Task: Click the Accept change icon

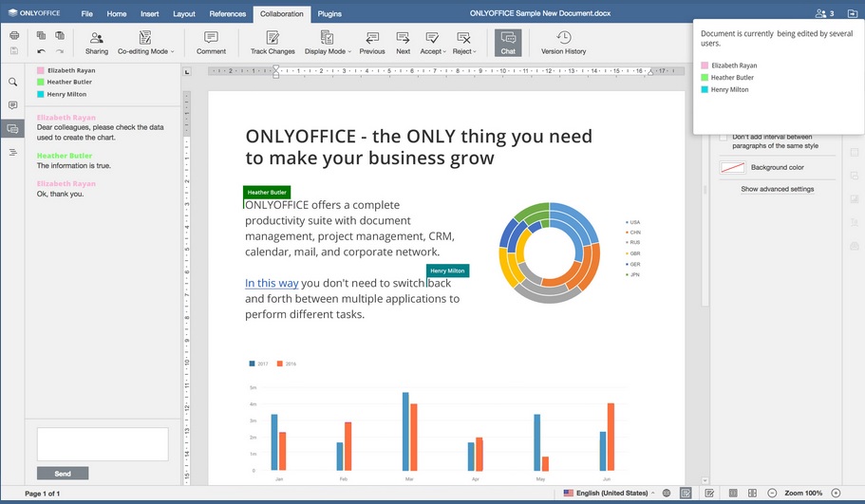Action: (431, 38)
